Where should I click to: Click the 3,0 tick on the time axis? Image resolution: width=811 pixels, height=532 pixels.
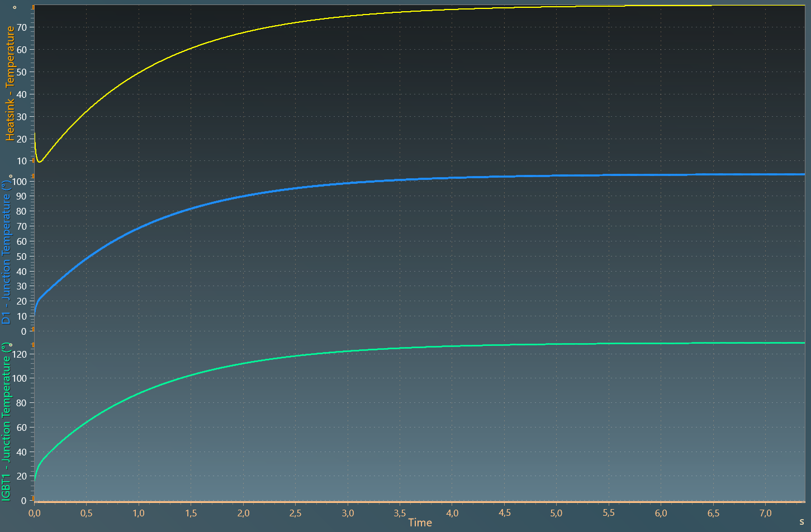[x=348, y=513]
